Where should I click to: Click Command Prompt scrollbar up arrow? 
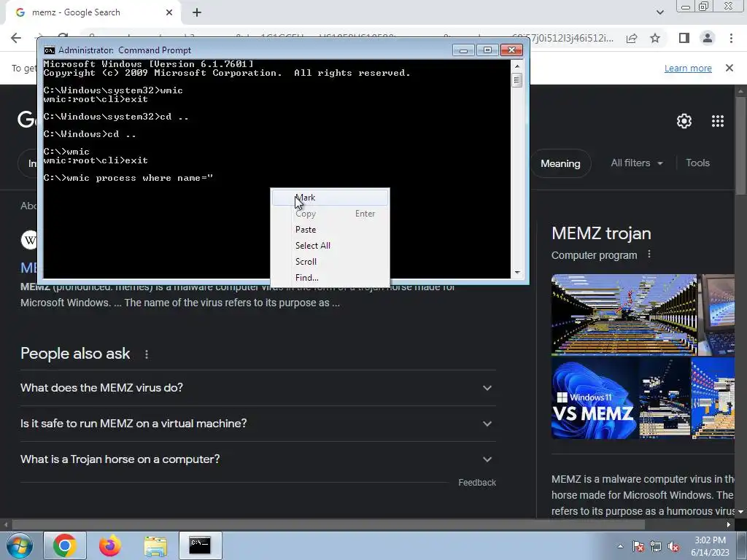(x=517, y=66)
